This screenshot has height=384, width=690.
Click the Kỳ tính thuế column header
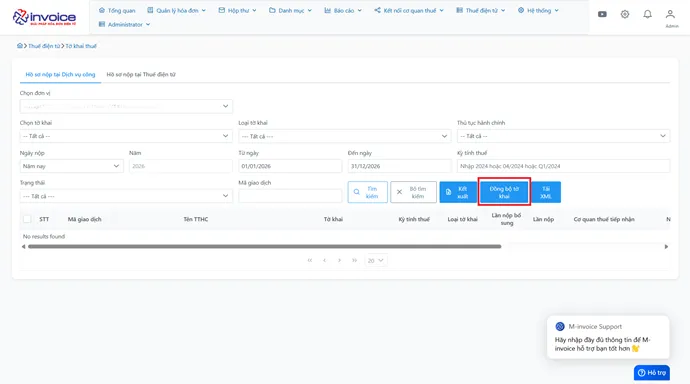coord(414,219)
